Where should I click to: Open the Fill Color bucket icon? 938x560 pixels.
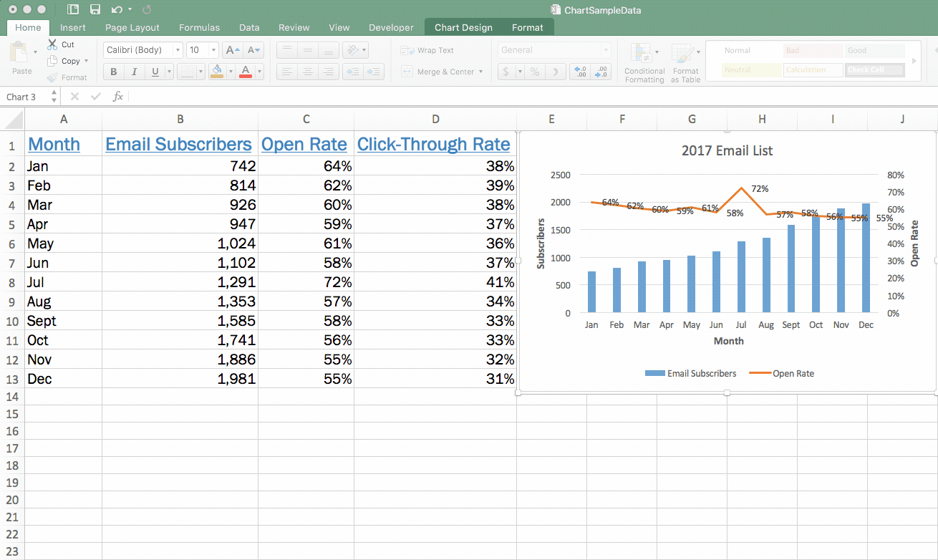pos(216,71)
